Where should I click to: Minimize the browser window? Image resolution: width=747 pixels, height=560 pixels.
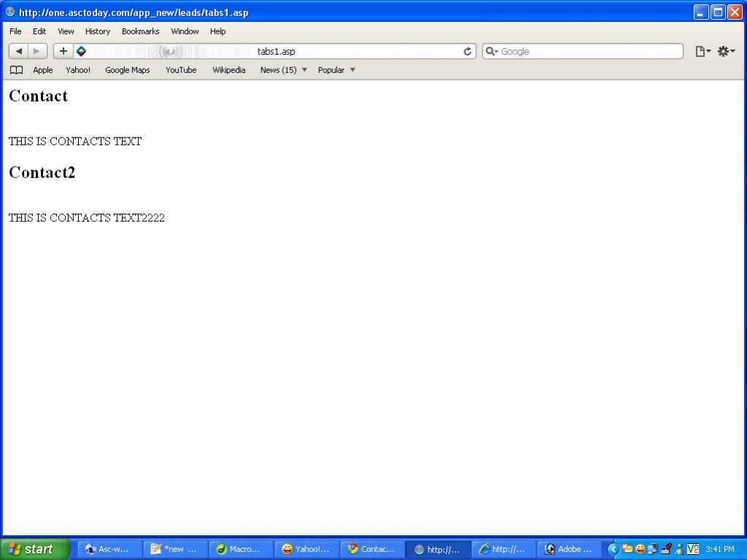point(701,12)
